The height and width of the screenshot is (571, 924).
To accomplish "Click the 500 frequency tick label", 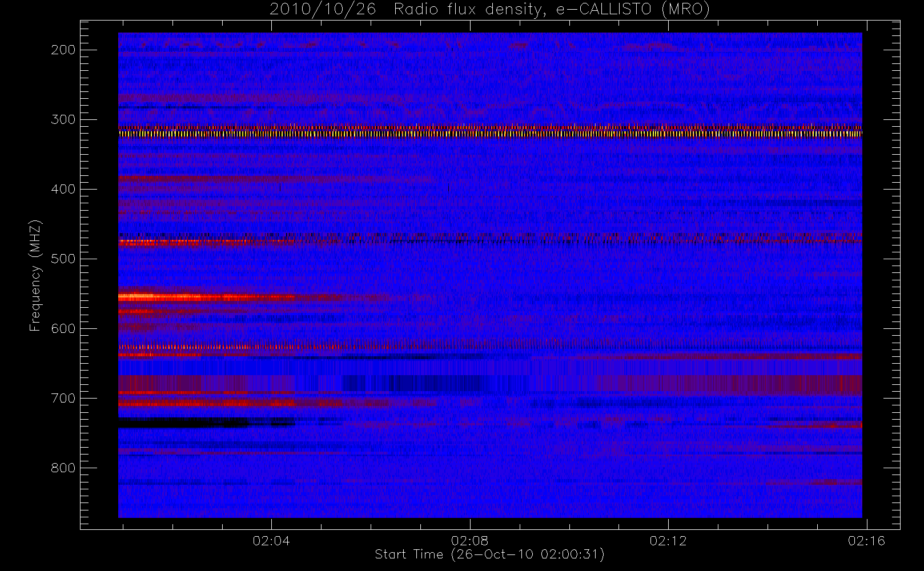I will click(x=63, y=259).
